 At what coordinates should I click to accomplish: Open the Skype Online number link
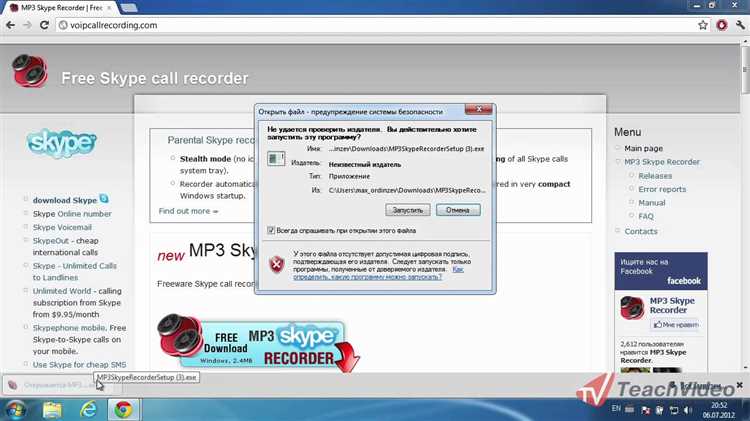[x=72, y=214]
